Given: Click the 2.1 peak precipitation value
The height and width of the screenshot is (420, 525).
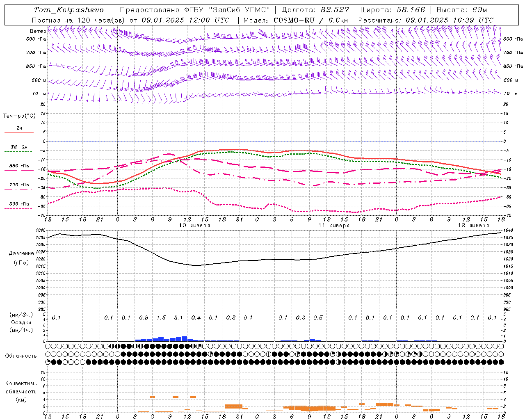Looking at the screenshot, I should [178, 318].
